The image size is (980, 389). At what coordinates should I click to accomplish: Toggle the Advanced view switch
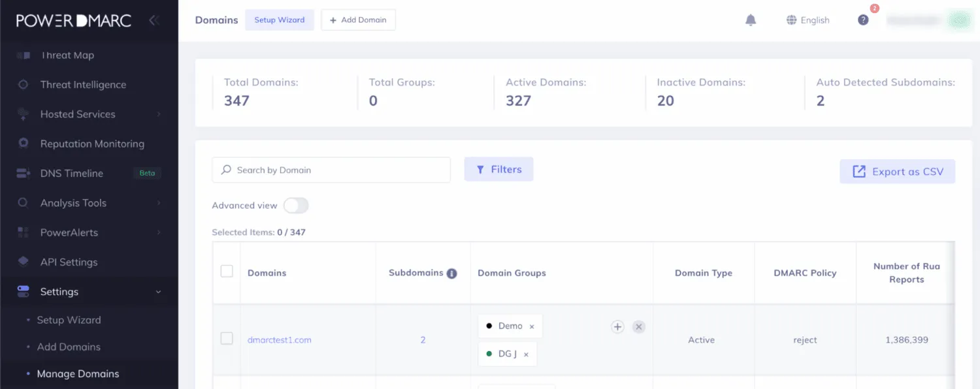[296, 206]
